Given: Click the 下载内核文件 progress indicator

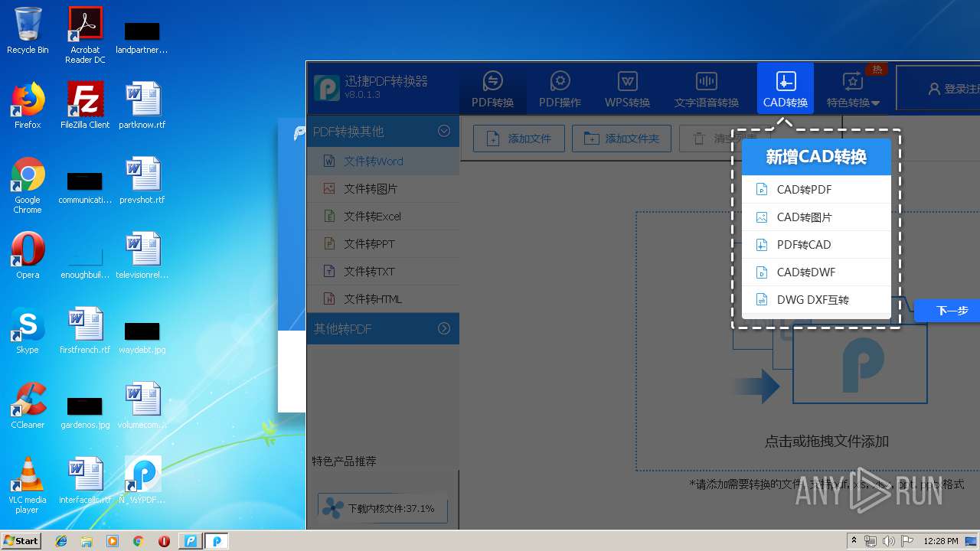Looking at the screenshot, I should click(x=383, y=508).
